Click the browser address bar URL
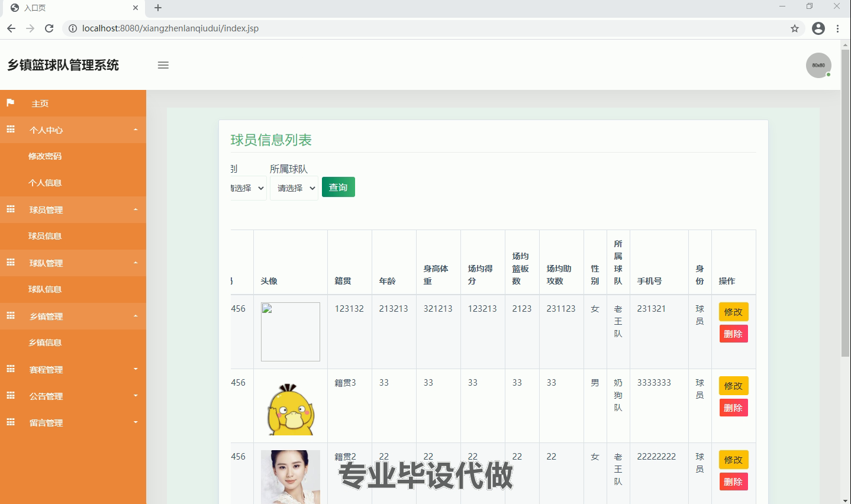851x504 pixels. (x=170, y=28)
